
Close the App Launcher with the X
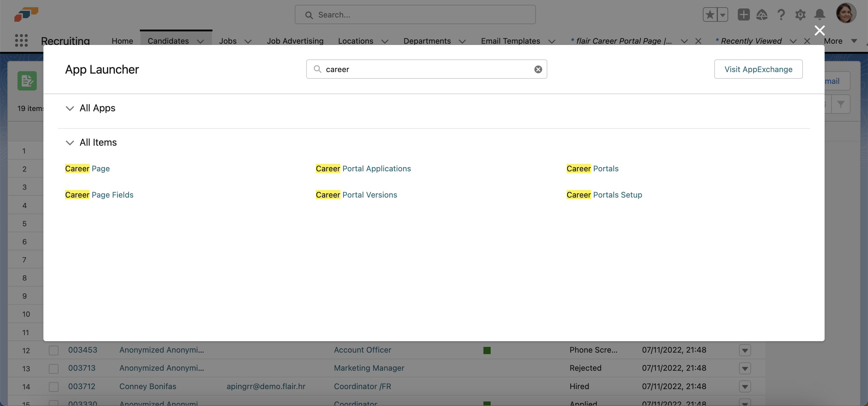tap(819, 30)
